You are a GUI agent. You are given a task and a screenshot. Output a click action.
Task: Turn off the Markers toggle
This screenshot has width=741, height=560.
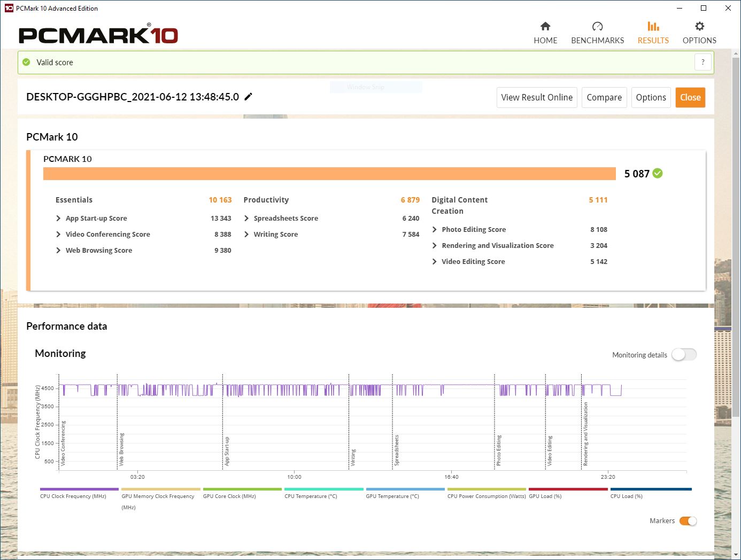coord(688,521)
